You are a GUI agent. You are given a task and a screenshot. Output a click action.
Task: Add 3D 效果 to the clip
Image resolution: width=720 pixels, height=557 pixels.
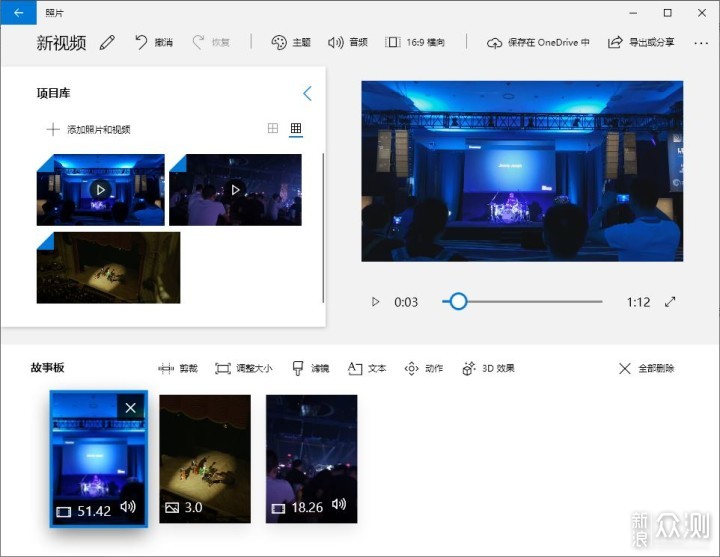coord(488,368)
